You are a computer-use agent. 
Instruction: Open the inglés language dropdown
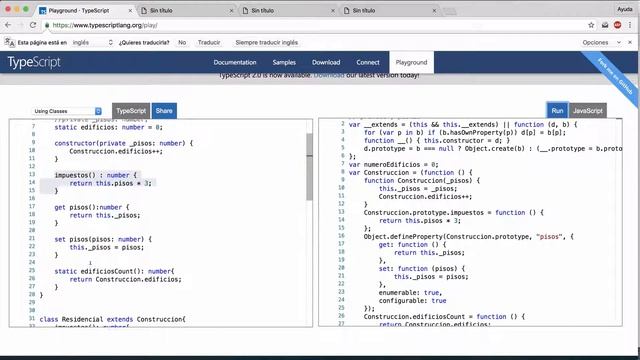(92, 42)
